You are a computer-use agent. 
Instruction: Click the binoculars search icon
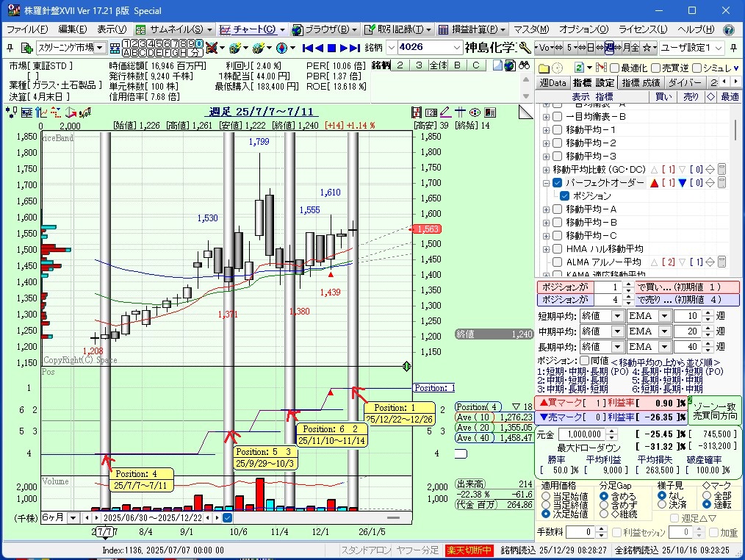click(525, 65)
